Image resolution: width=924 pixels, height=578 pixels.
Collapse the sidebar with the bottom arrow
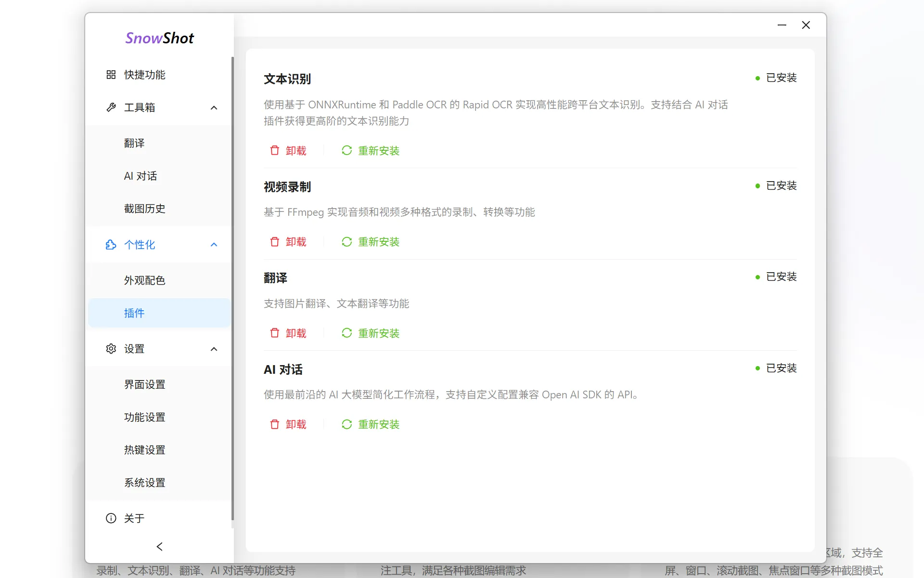click(159, 547)
